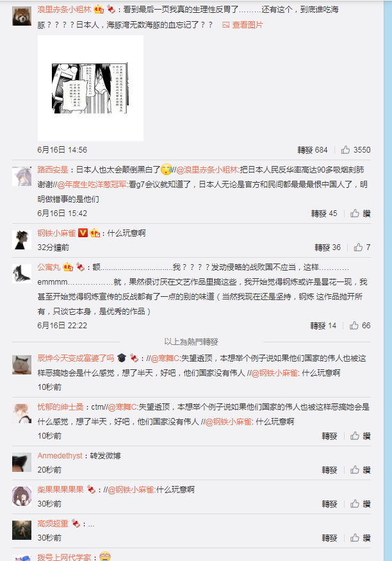The image size is (392, 561).
Task: Click the red panda avatar of first commenter
Action: (22, 16)
